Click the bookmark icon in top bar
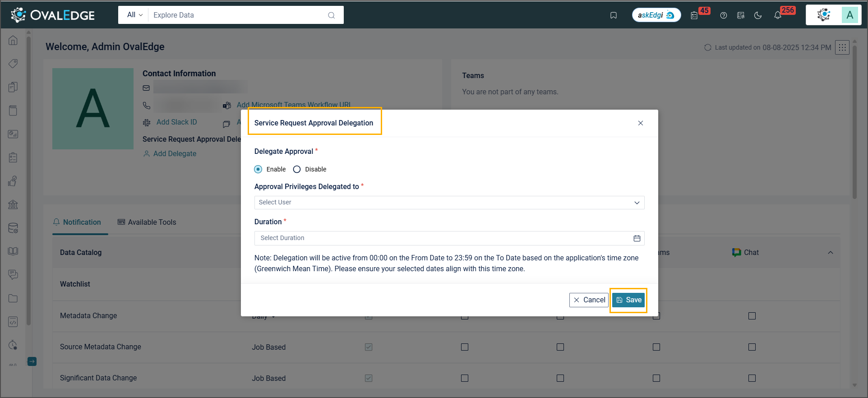 pos(613,15)
